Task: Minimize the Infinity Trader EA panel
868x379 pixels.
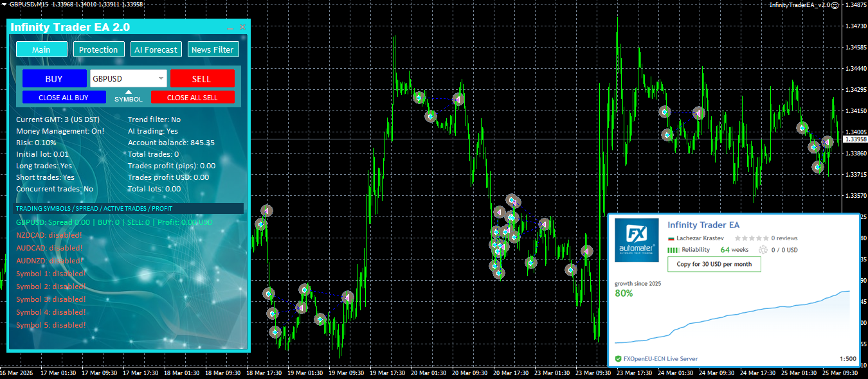Action: pyautogui.click(x=231, y=28)
